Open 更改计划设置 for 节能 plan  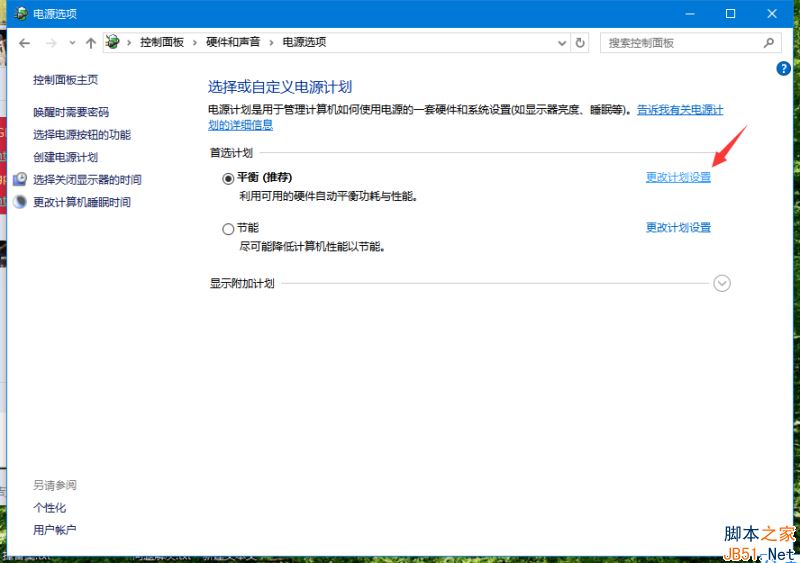[x=678, y=228]
